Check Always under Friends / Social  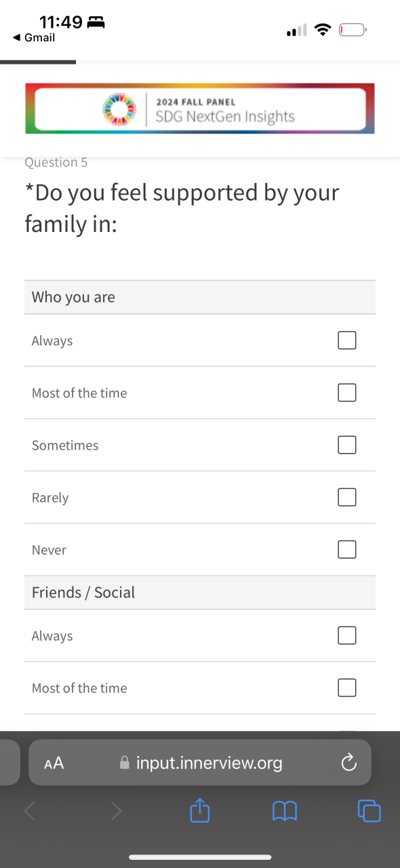tap(347, 635)
